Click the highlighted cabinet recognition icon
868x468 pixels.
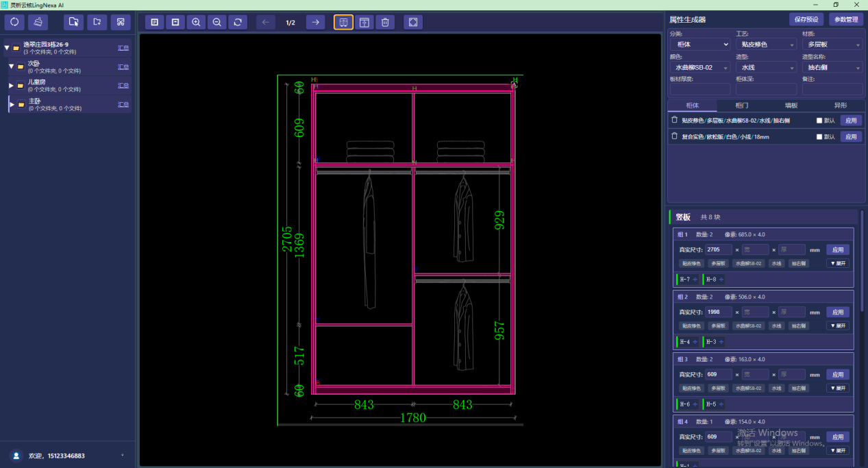point(343,22)
